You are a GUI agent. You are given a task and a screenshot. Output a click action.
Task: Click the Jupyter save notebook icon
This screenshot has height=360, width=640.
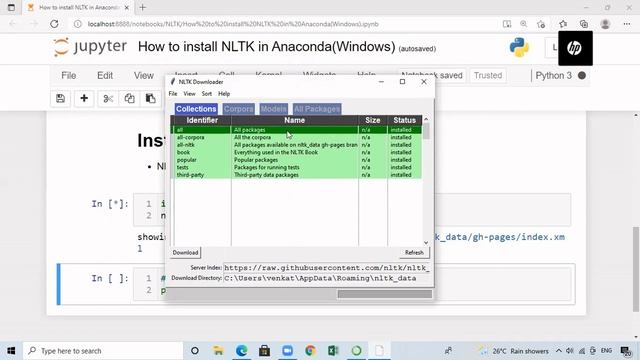pyautogui.click(x=60, y=98)
